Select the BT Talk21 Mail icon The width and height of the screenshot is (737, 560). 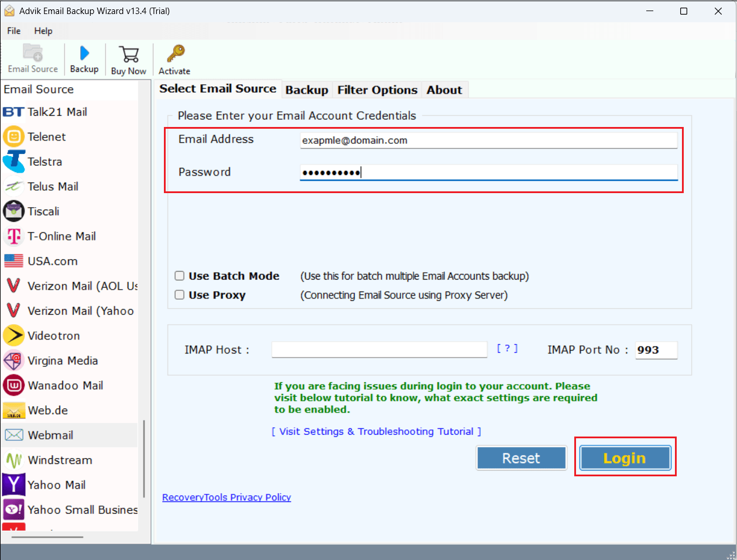point(13,112)
